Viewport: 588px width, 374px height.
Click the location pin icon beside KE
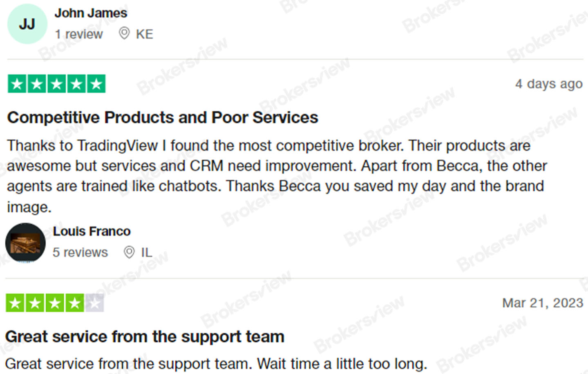point(124,33)
